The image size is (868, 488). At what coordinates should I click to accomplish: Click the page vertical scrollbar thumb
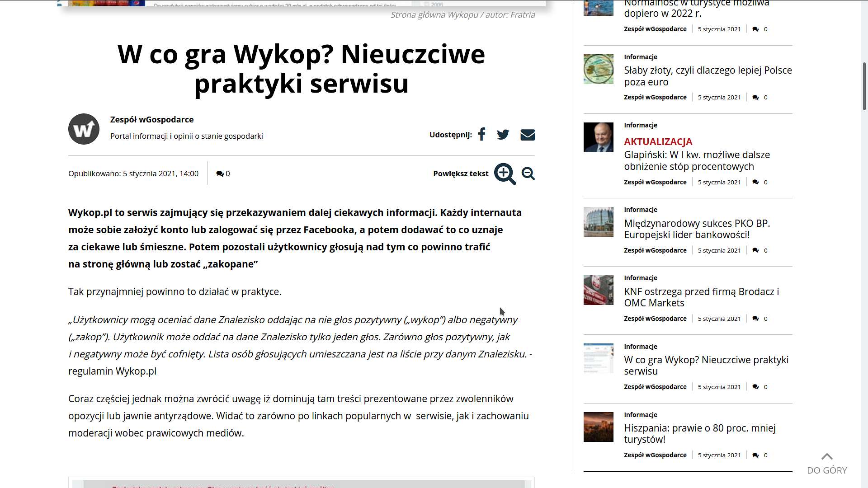864,86
